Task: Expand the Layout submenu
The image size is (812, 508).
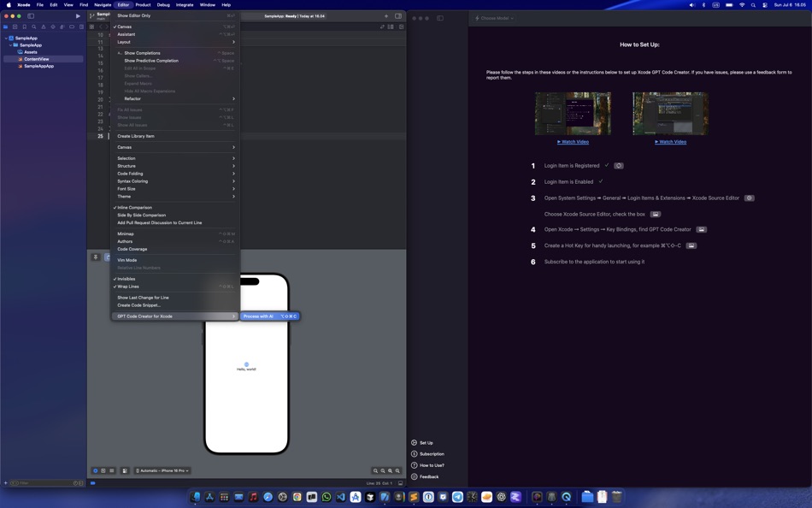Action: tap(174, 42)
